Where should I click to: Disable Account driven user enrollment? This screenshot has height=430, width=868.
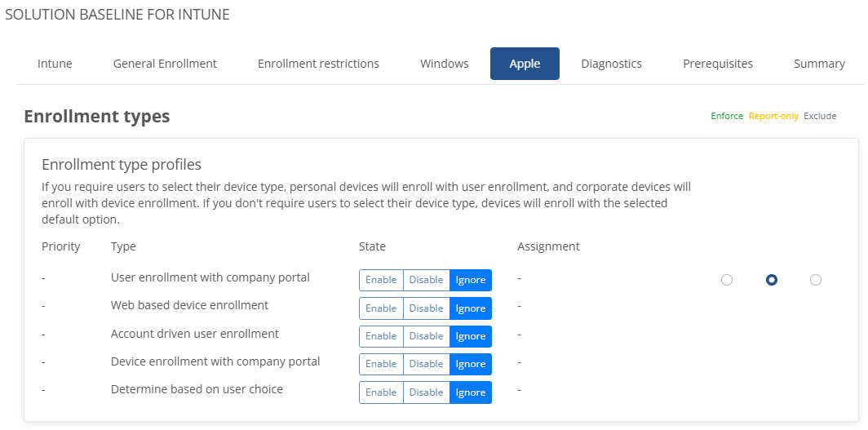pos(426,336)
